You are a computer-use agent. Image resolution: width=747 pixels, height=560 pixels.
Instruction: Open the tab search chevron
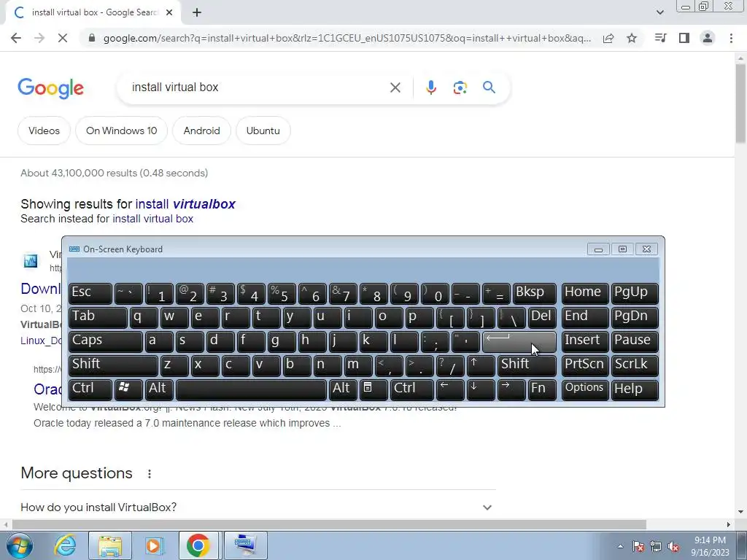[x=659, y=13]
